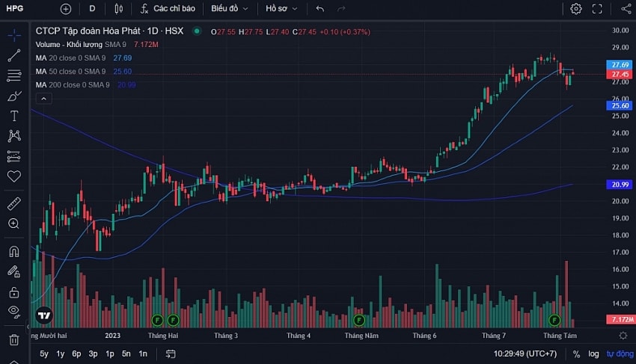Select the MA 200 indicator legend
Image resolution: width=636 pixels, height=364 pixels.
(73, 84)
